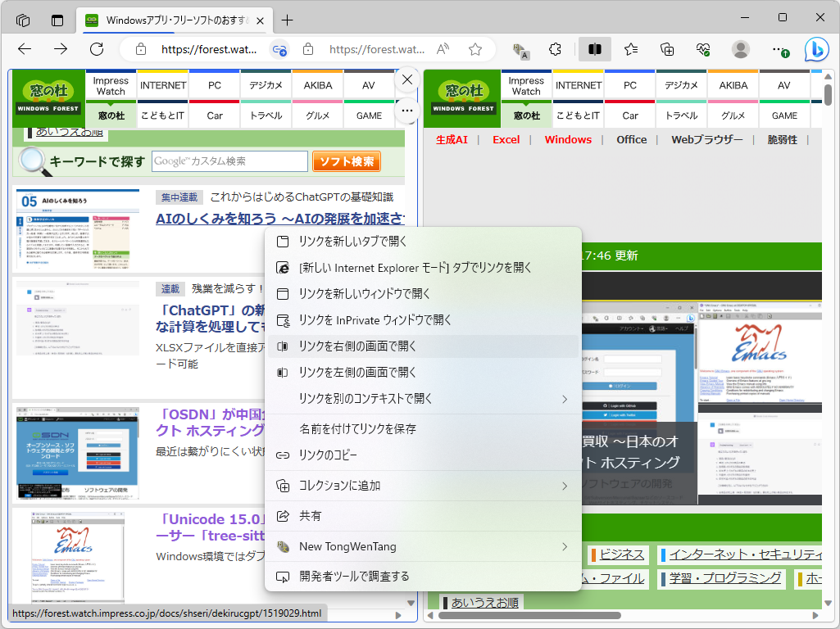Open the Collections toolbar icon
This screenshot has width=840, height=629.
pyautogui.click(x=667, y=49)
